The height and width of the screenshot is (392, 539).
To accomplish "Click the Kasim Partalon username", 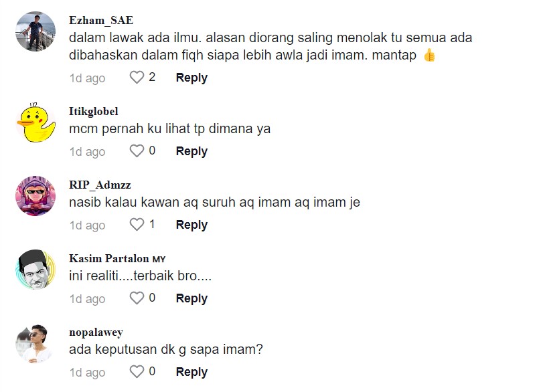I will pos(109,258).
